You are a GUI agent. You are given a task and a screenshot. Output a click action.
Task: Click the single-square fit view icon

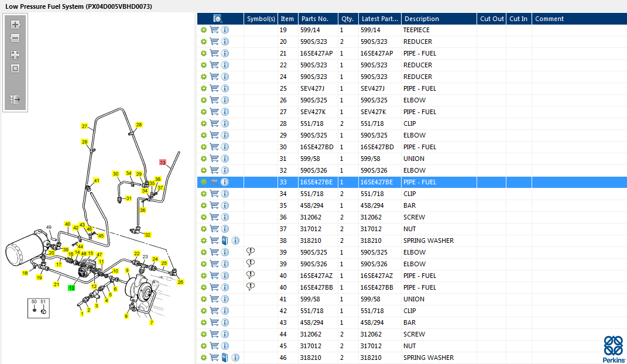pyautogui.click(x=15, y=68)
